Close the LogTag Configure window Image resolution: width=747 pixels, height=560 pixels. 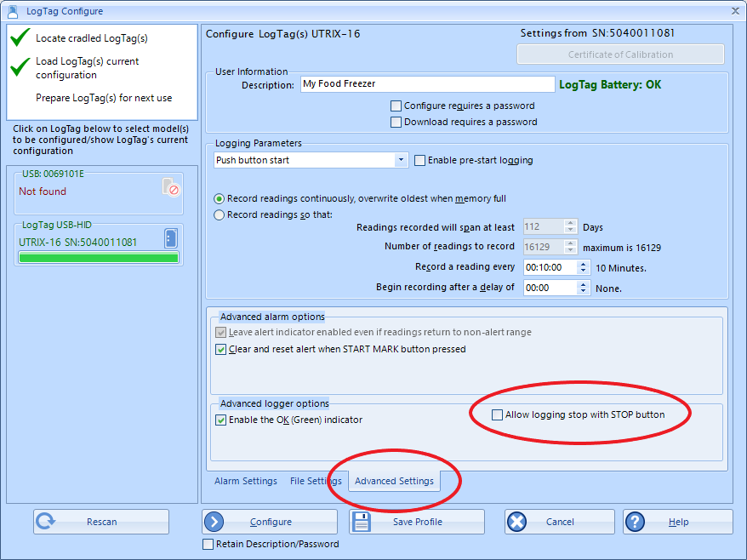(735, 11)
